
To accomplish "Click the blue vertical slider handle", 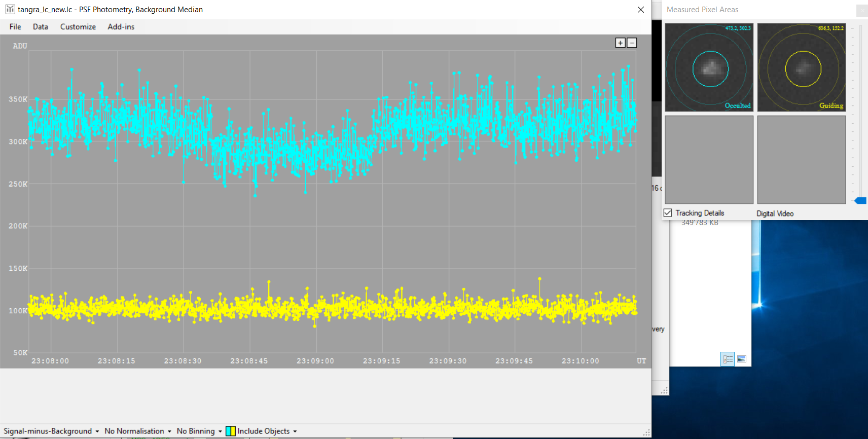I will [x=860, y=201].
